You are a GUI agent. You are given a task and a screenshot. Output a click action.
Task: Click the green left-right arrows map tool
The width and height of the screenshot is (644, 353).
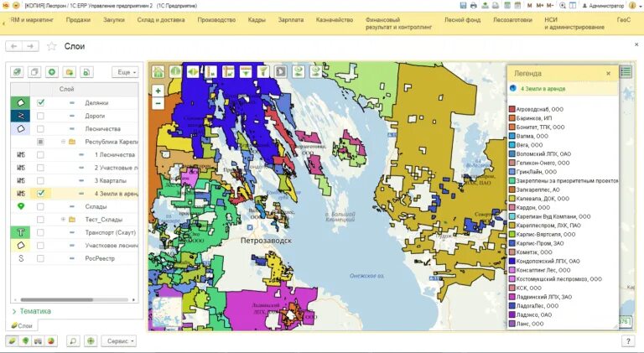pyautogui.click(x=193, y=71)
